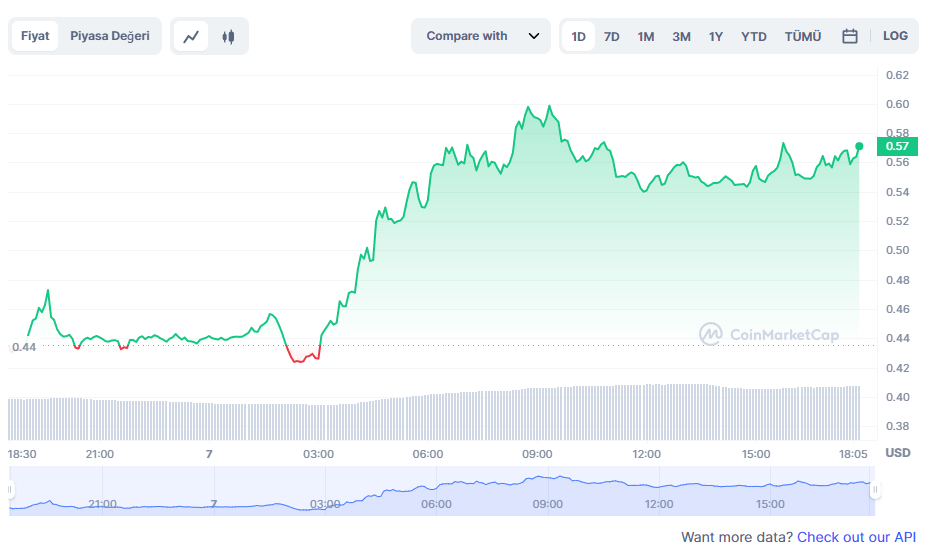
Task: Click the 0.44 opening price label
Action: tap(24, 347)
